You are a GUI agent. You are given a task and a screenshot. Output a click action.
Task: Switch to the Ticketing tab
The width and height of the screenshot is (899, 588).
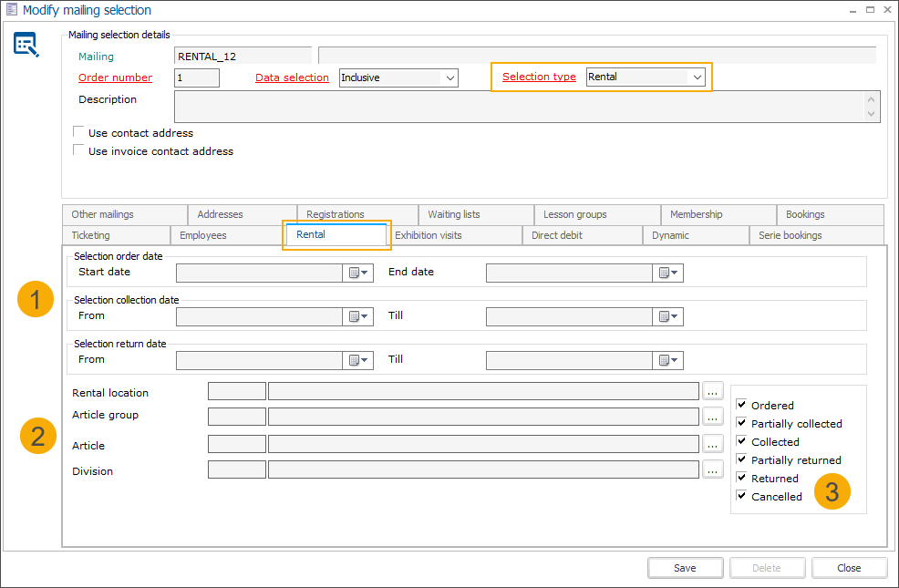coord(90,235)
